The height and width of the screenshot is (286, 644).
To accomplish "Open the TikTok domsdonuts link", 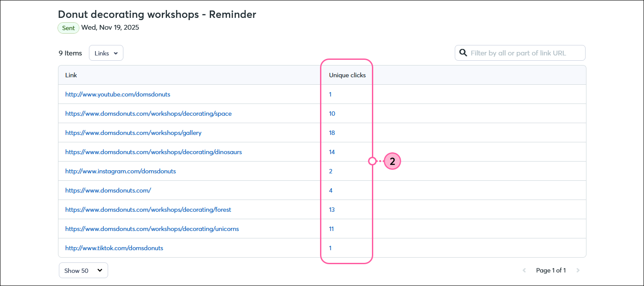I will point(114,248).
